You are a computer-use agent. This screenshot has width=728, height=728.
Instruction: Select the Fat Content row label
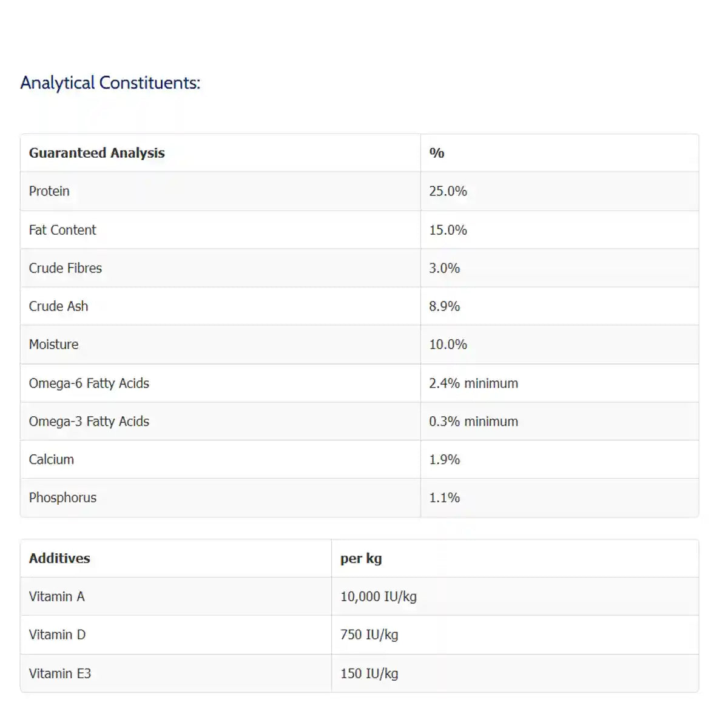point(62,230)
